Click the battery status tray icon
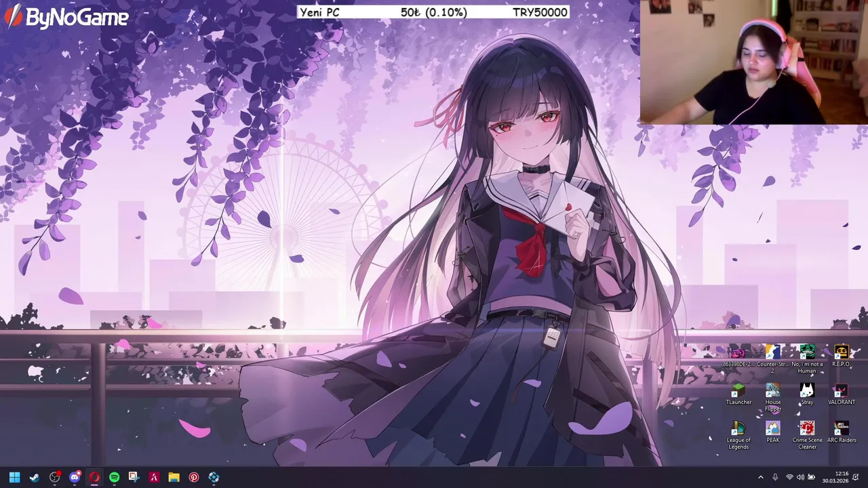 coord(811,477)
